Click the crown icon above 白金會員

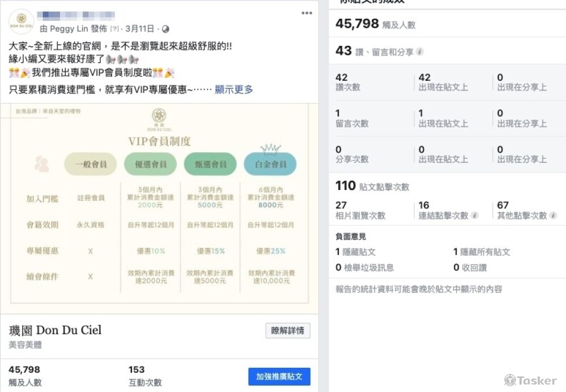pos(270,148)
